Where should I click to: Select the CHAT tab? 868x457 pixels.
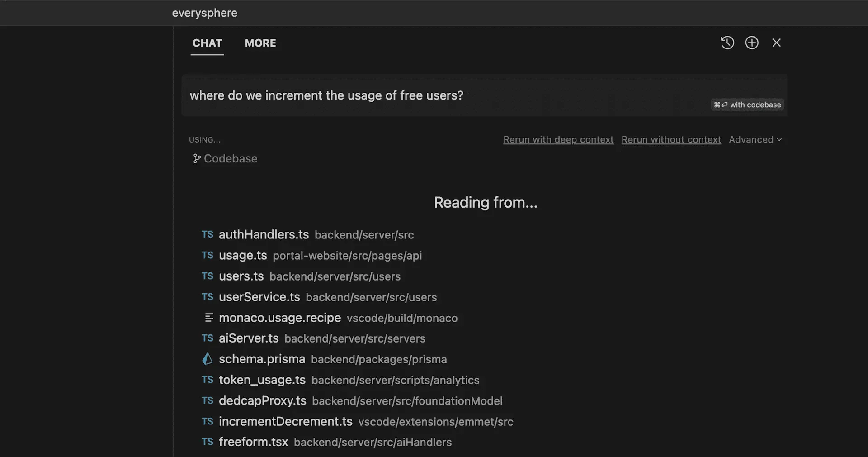point(207,43)
